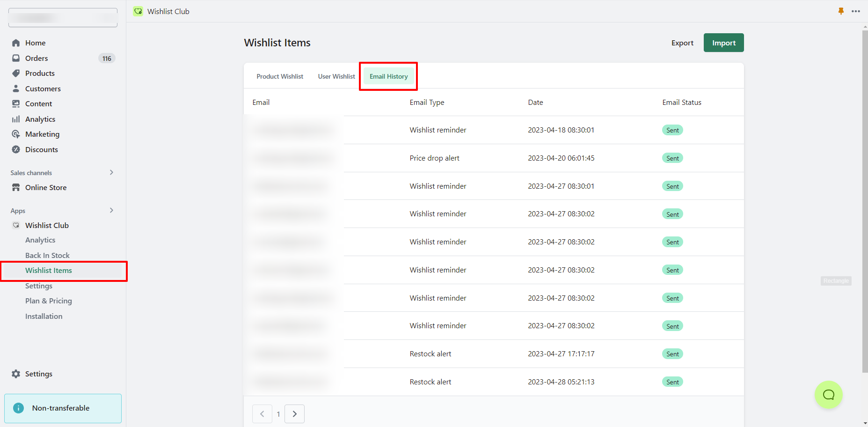Open Marketing from its sidebar icon
Screen dimensions: 868x427
pyautogui.click(x=16, y=134)
